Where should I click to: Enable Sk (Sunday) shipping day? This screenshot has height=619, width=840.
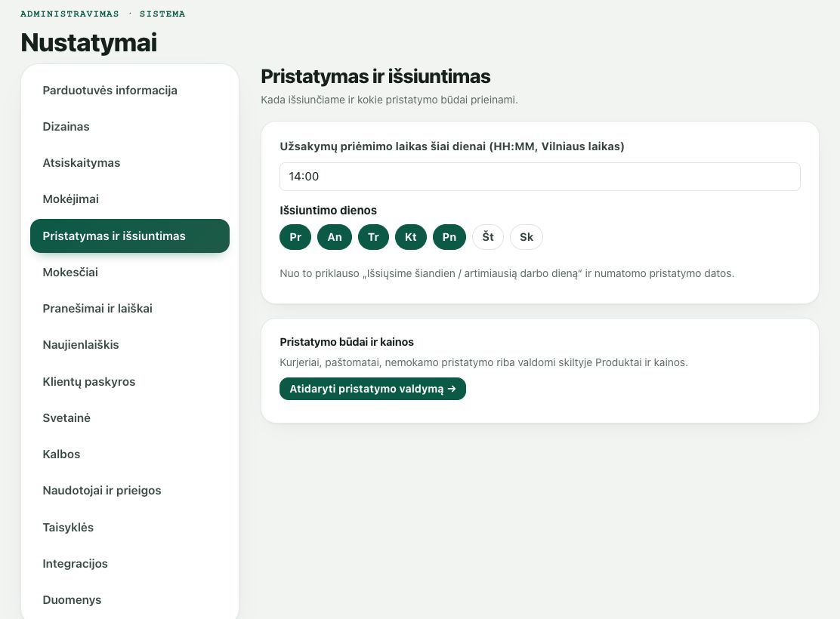527,237
